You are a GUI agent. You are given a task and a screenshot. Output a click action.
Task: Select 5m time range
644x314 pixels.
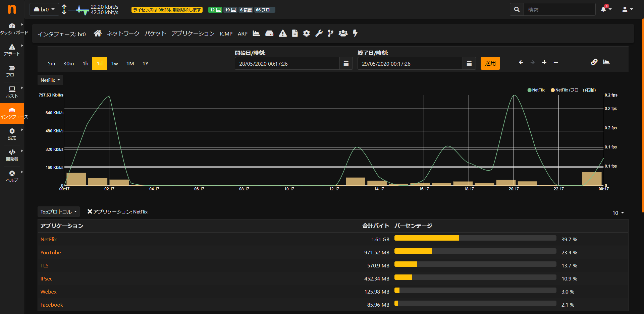point(51,63)
